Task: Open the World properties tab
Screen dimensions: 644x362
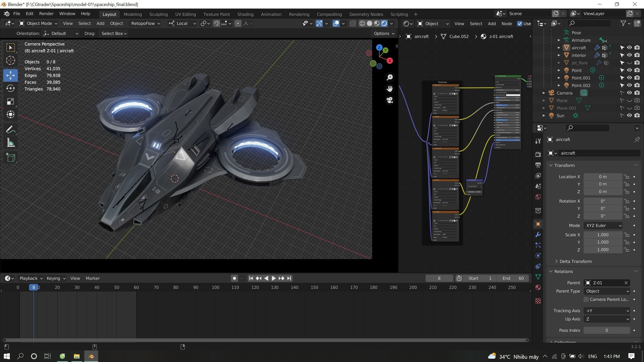Action: [x=538, y=197]
